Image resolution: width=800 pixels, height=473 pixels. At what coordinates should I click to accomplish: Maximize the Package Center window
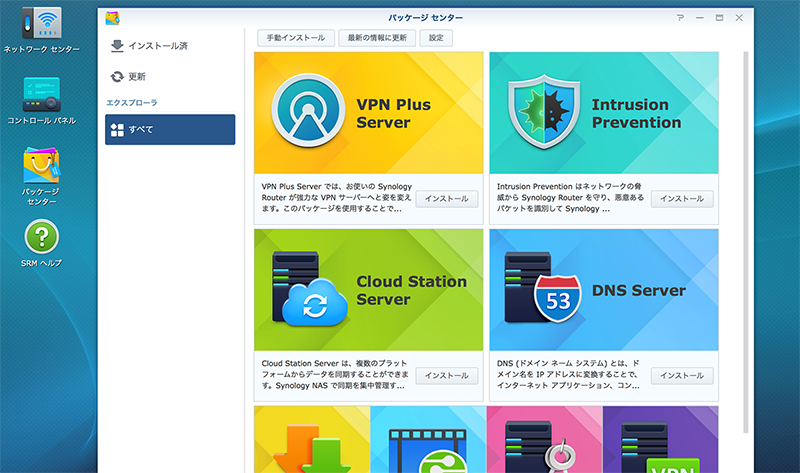click(x=719, y=18)
